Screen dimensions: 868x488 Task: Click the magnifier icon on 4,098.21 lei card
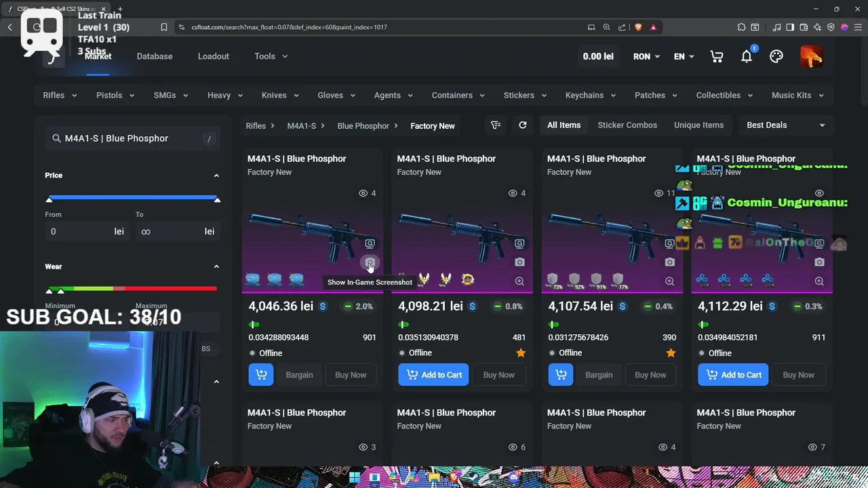(x=519, y=281)
